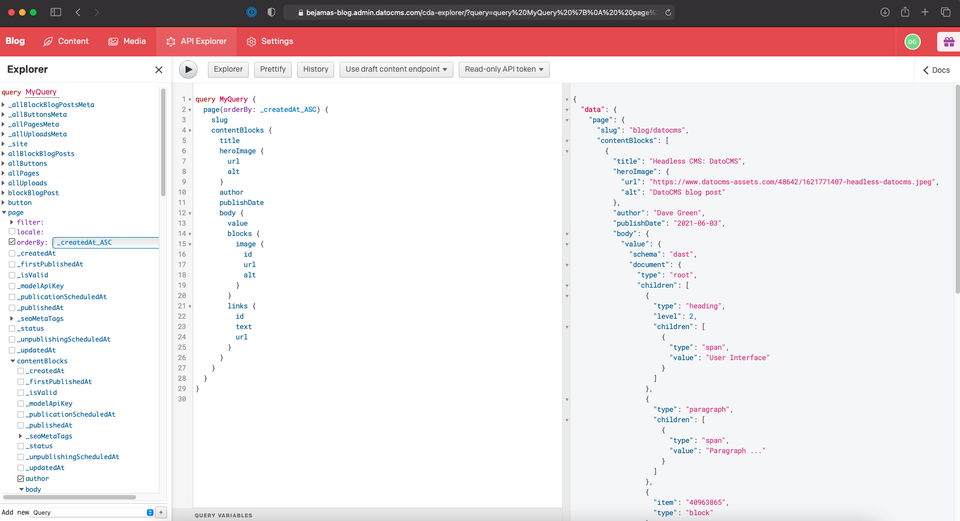Click the Prettify button
The image size is (960, 521).
point(273,69)
